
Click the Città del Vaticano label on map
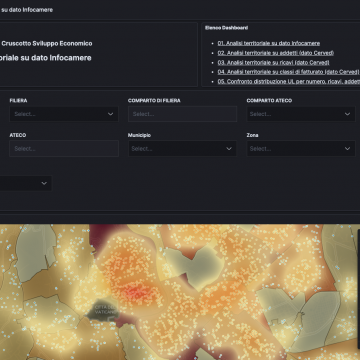105,309
